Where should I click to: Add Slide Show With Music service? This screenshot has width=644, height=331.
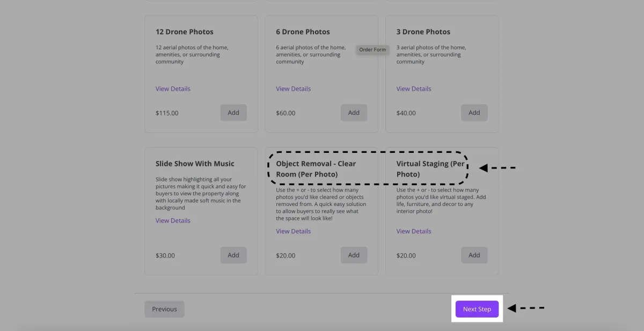(233, 255)
